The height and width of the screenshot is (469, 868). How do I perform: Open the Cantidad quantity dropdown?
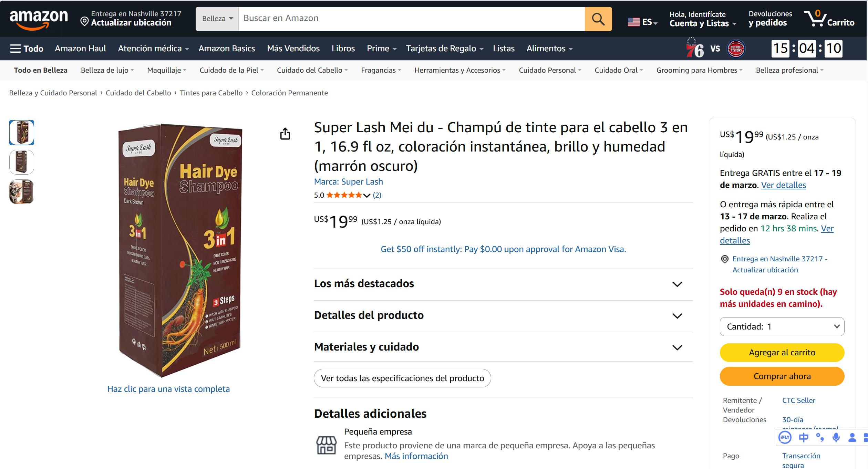782,326
